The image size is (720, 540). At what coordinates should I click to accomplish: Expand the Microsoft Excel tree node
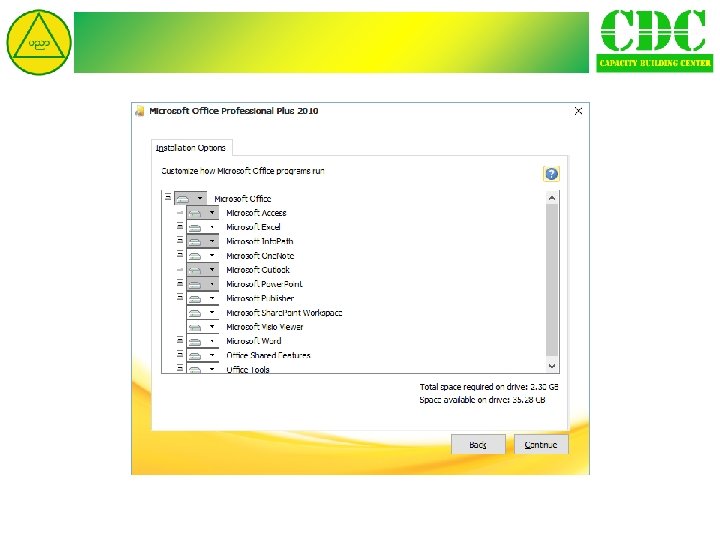point(180,226)
